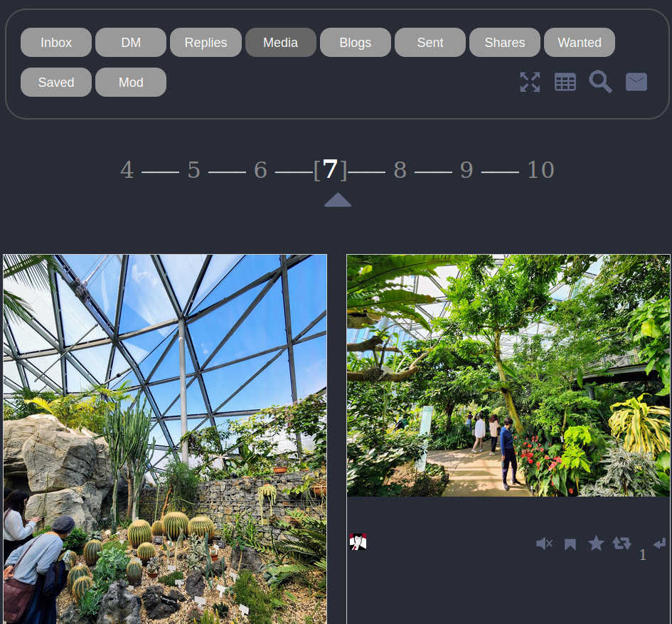Mute the conservatory post
This screenshot has height=624, width=672.
pyautogui.click(x=544, y=544)
